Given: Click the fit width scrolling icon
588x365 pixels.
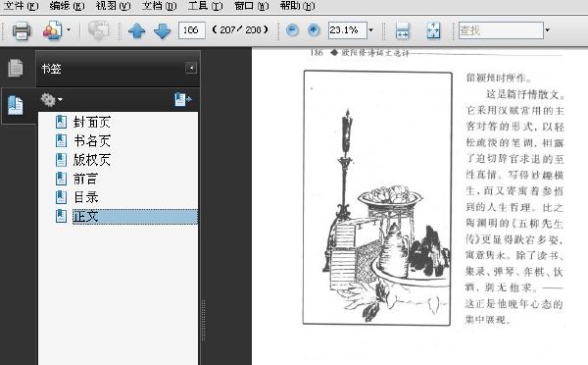Looking at the screenshot, I should point(402,30).
